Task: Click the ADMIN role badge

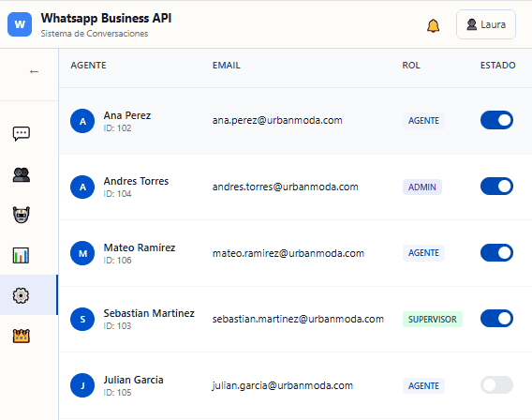Action: pos(422,187)
